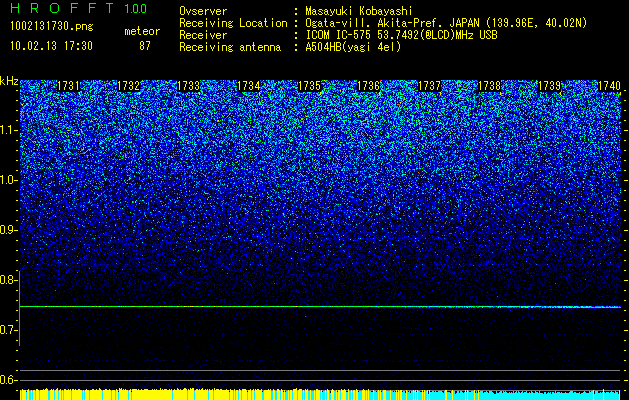Screen dimensions: 629x400
Task: Click the 1732 time marker
Action: click(128, 86)
